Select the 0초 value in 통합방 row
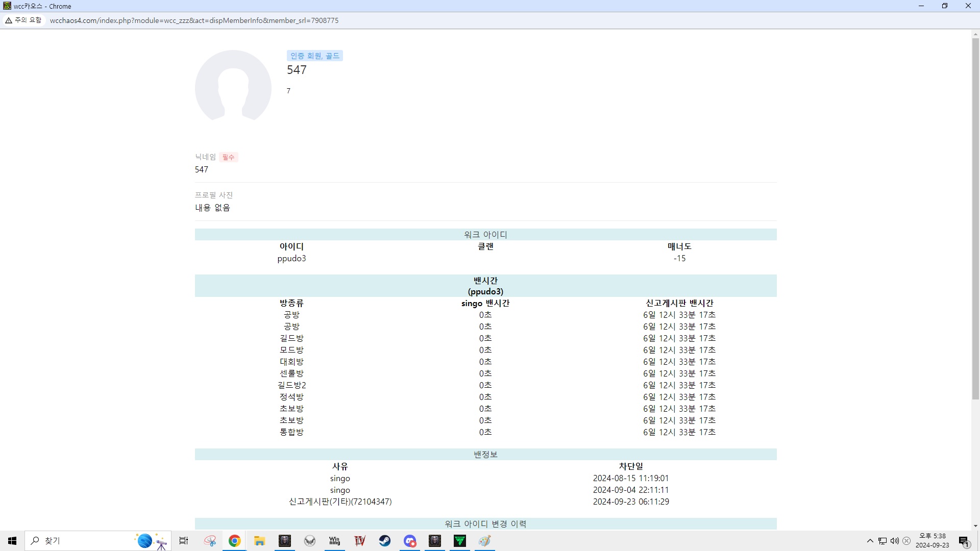Image resolution: width=980 pixels, height=551 pixels. click(485, 432)
